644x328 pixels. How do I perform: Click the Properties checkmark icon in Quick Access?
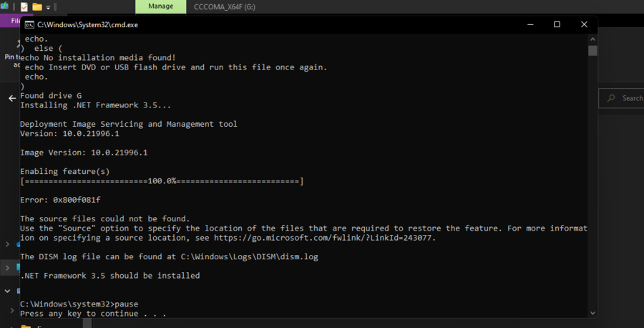(24, 6)
